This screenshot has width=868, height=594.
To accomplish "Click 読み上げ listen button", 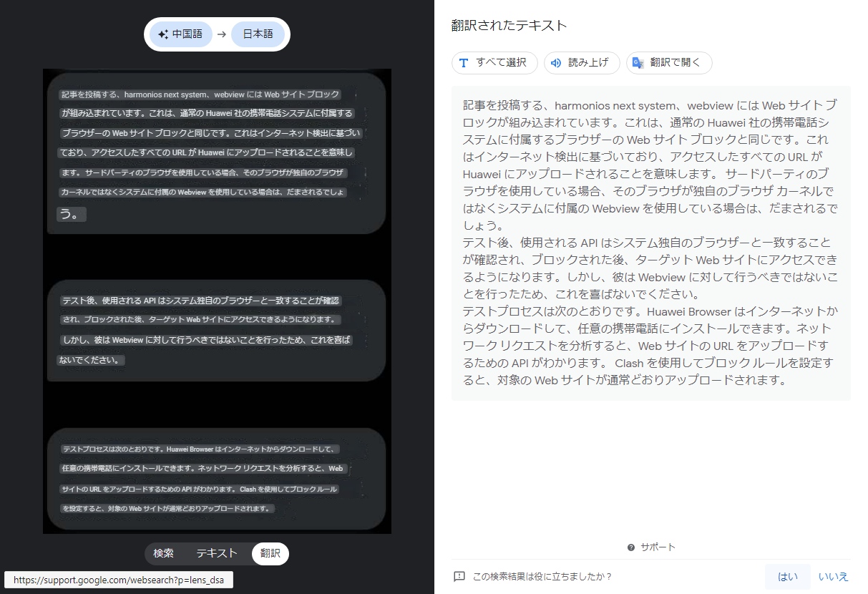I will click(x=582, y=63).
